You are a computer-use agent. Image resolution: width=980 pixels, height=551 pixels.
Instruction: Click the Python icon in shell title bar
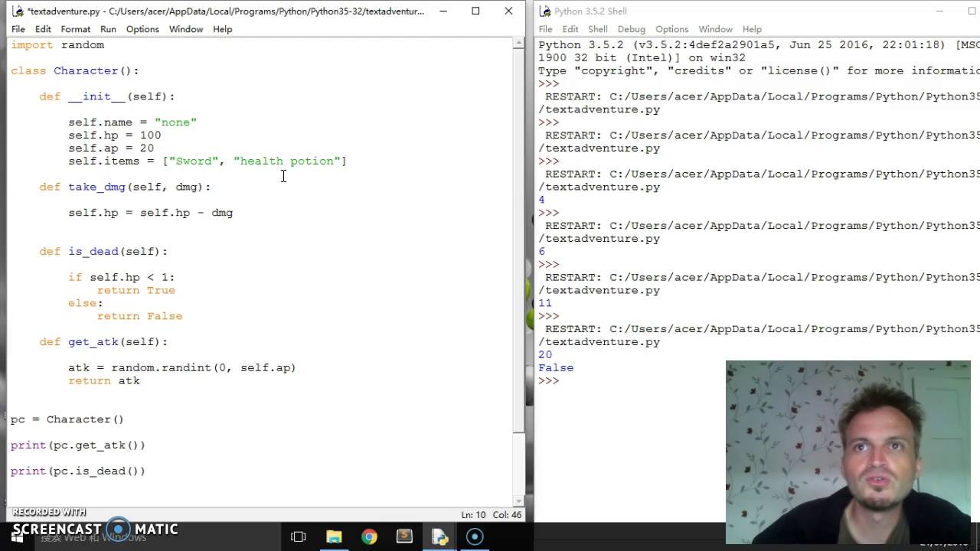point(544,11)
